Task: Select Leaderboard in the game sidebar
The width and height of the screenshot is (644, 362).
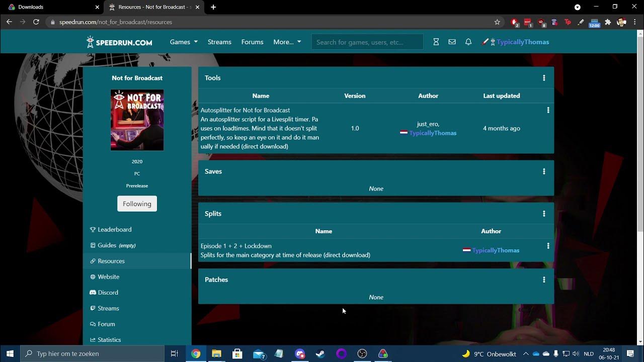Action: click(137, 230)
